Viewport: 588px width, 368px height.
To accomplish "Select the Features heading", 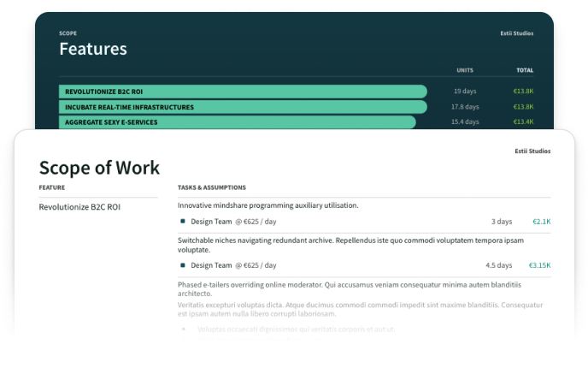I will [x=92, y=50].
